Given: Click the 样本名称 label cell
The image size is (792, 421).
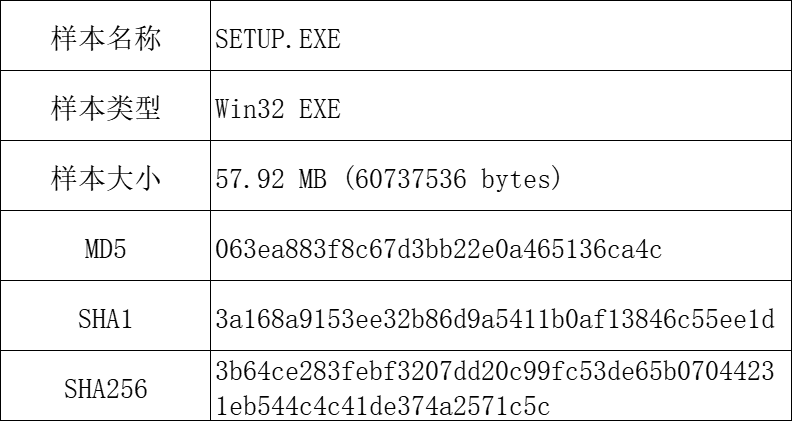Looking at the screenshot, I should pyautogui.click(x=106, y=39).
